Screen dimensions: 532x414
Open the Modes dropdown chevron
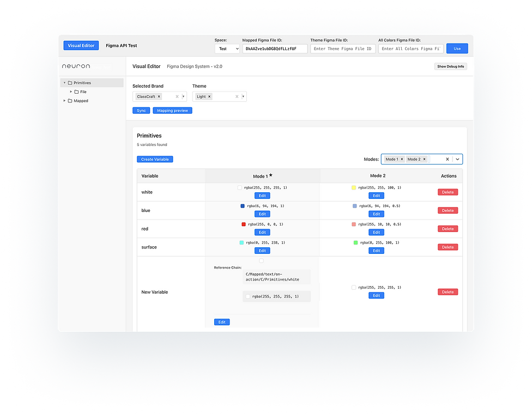457,159
